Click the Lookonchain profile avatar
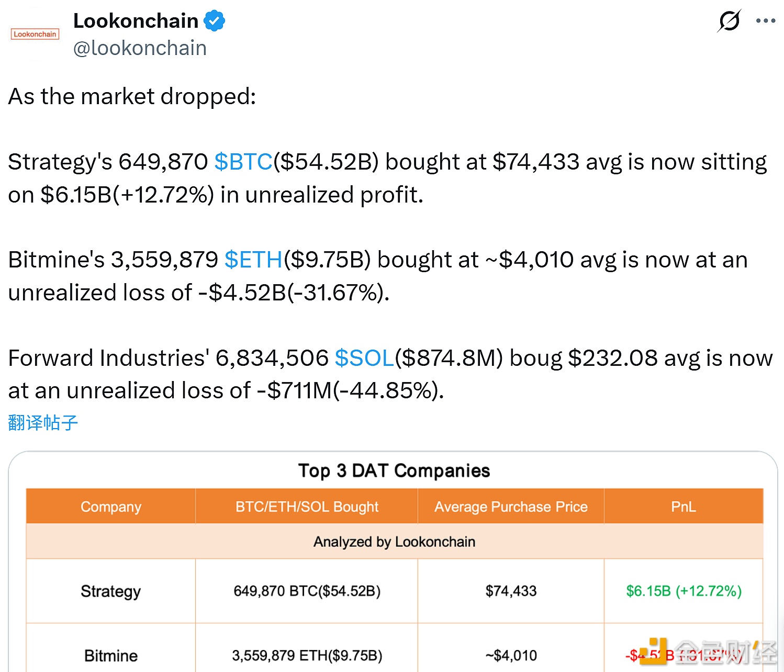The height and width of the screenshot is (672, 784). coord(35,35)
